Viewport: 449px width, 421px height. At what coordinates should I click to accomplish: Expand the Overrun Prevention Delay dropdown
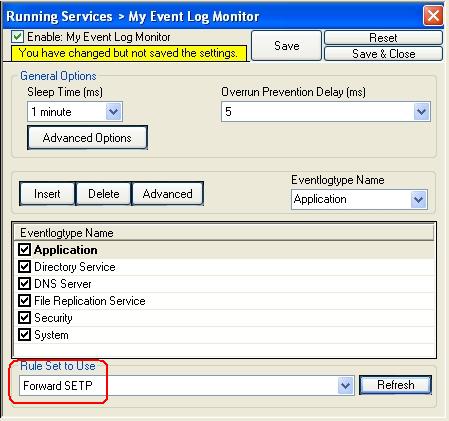click(422, 112)
